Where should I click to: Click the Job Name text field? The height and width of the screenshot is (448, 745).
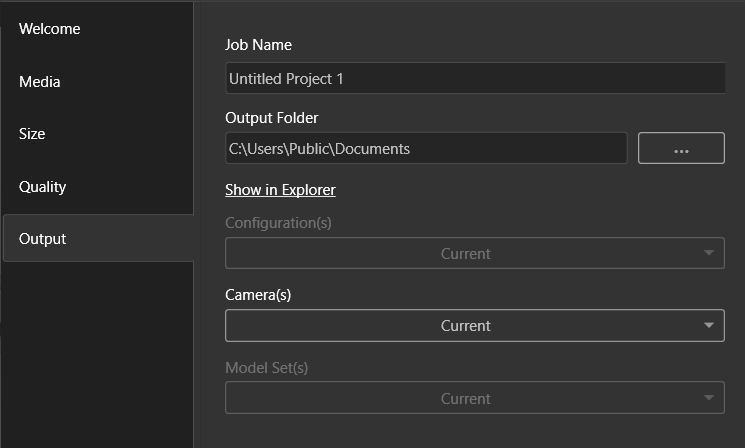475,78
